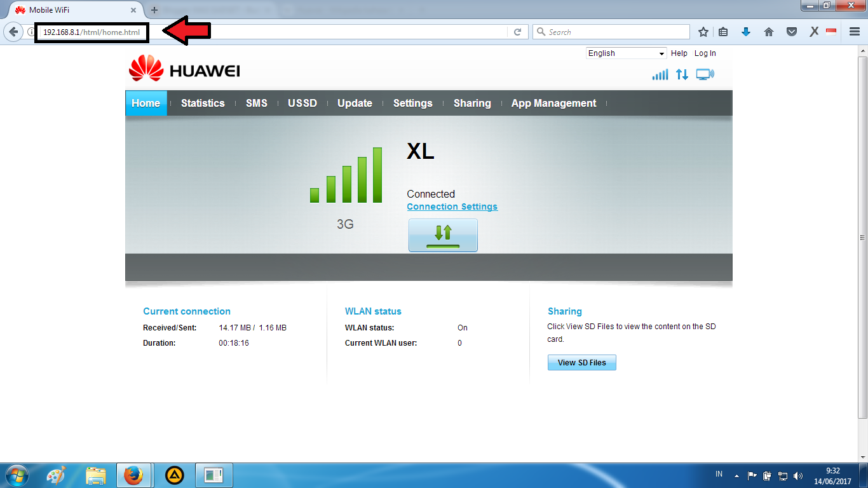Open the signal strength status icon
Image resolution: width=868 pixels, height=488 pixels.
660,74
